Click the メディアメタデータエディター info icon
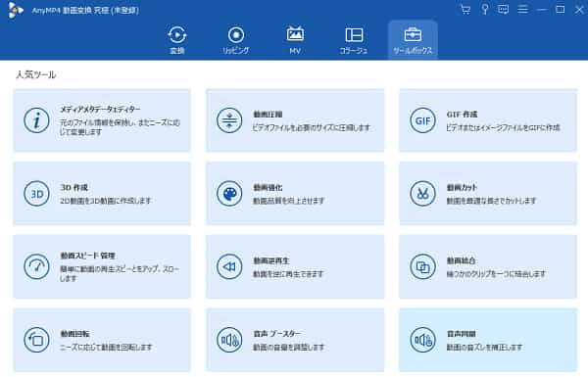 [x=36, y=120]
